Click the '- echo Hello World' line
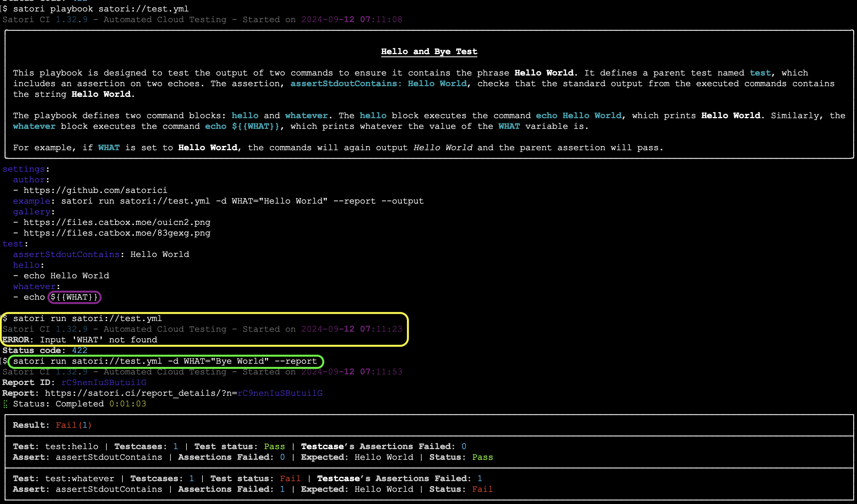Screen dimensions: 857x504 (61, 276)
